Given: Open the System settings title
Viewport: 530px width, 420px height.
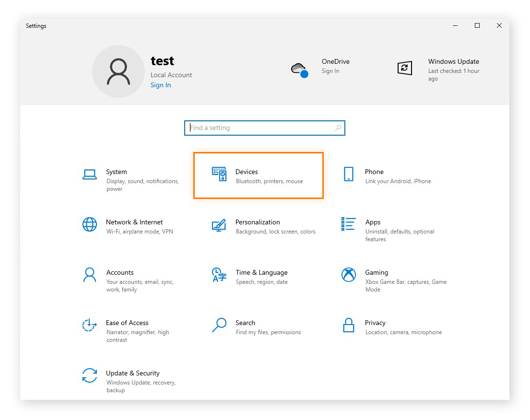Looking at the screenshot, I should click(x=116, y=172).
